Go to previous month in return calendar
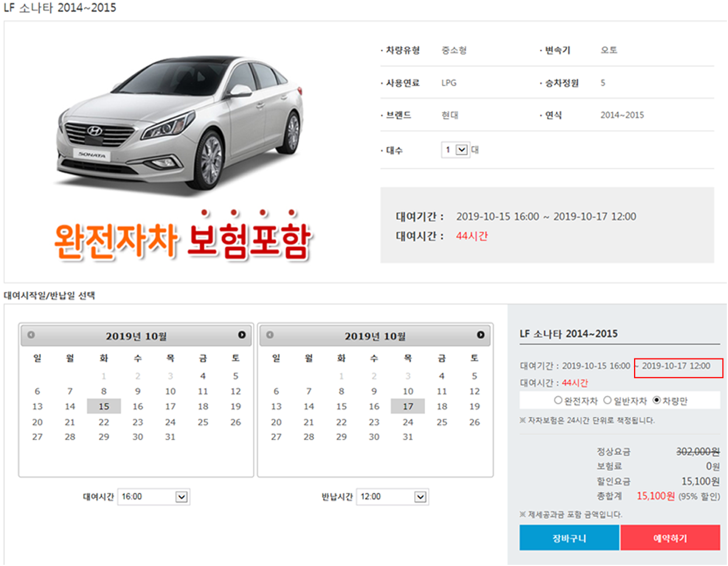This screenshot has height=566, width=728. 269,335
